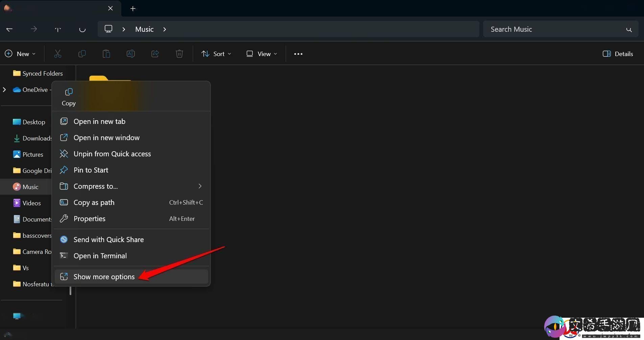
Task: Click the Share icon in toolbar
Action: (x=155, y=54)
